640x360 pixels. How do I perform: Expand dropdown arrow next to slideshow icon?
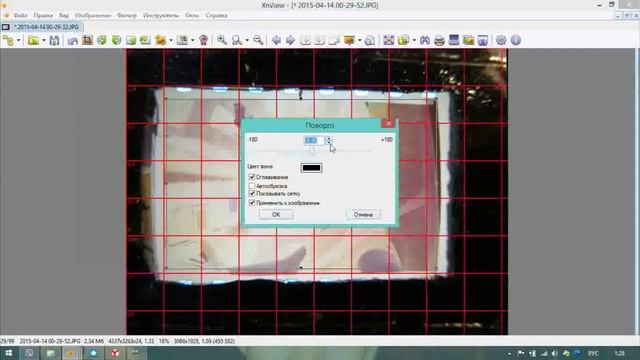[x=360, y=40]
